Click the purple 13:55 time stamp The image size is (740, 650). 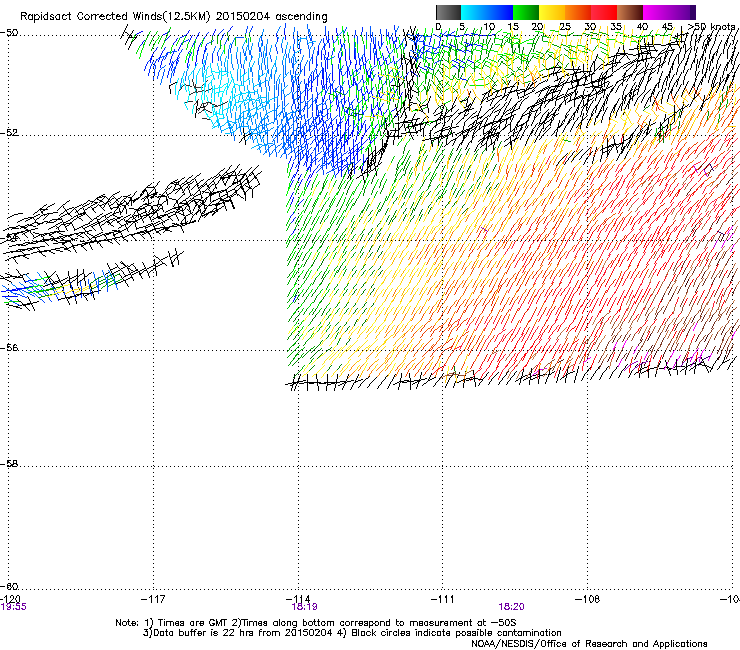[x=14, y=607]
